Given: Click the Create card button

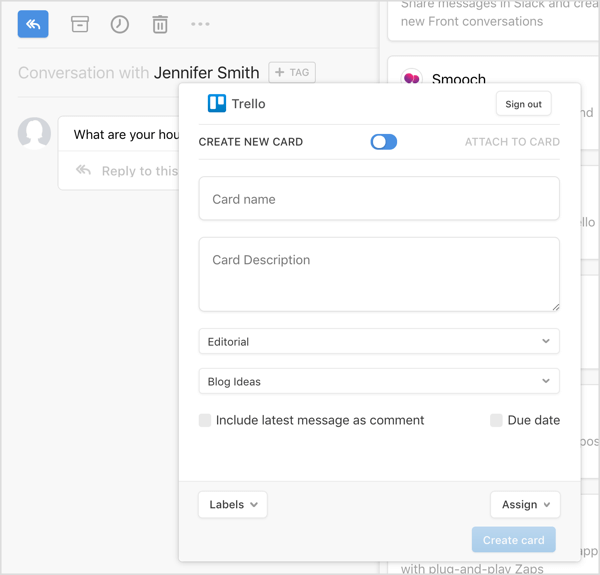Looking at the screenshot, I should pos(514,540).
